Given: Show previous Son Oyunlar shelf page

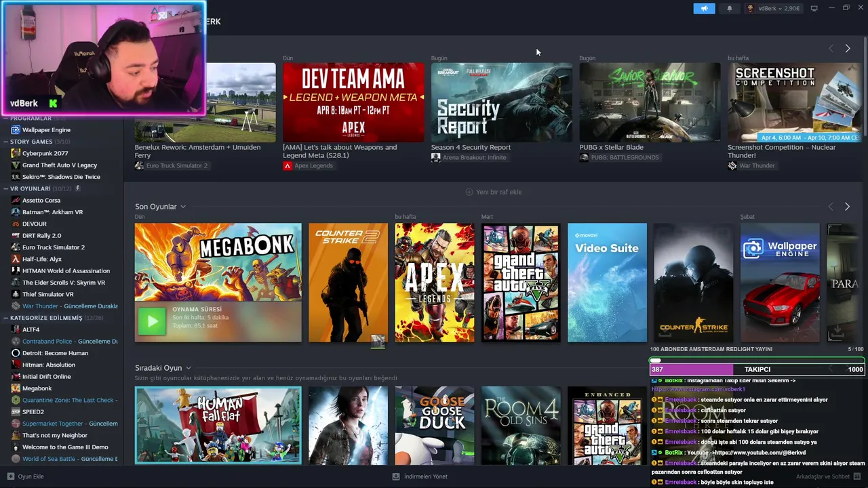Looking at the screenshot, I should [831, 206].
